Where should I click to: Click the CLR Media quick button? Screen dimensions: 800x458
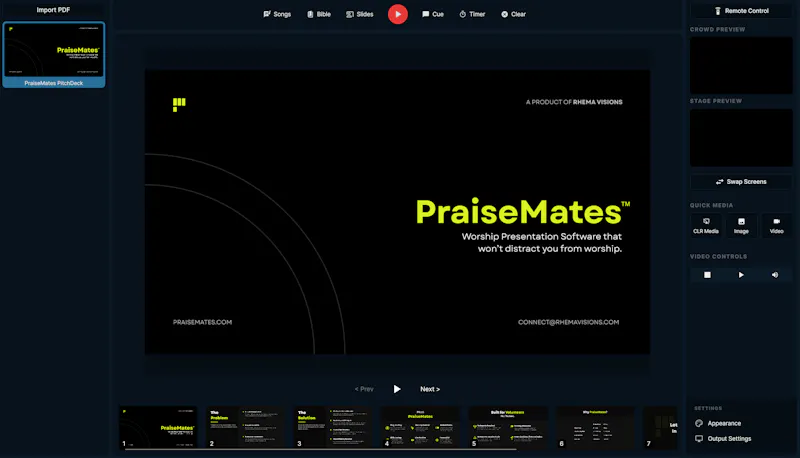(x=706, y=225)
